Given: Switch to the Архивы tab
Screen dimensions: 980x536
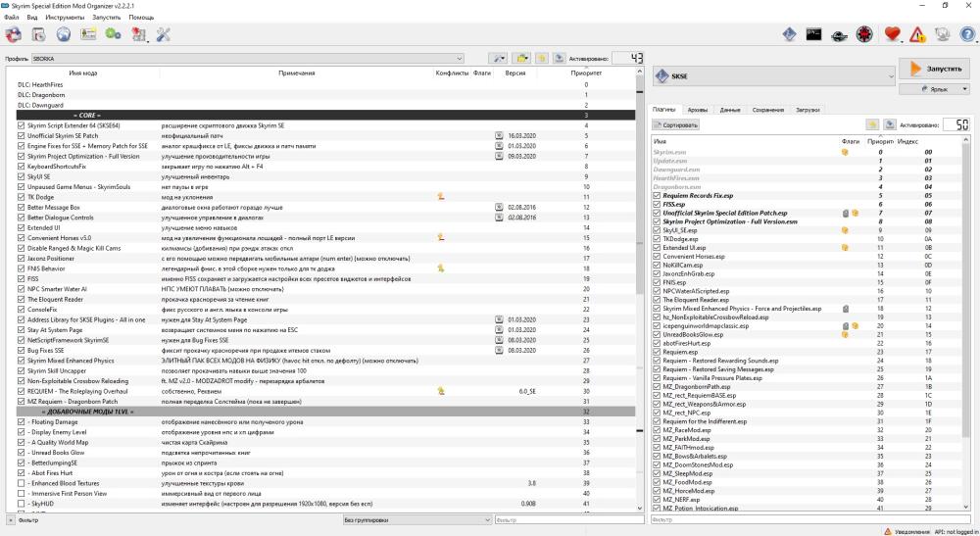Looking at the screenshot, I should click(698, 110).
